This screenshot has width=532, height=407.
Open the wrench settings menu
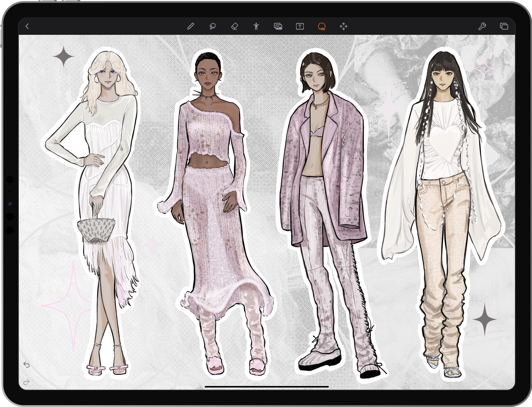tap(482, 26)
